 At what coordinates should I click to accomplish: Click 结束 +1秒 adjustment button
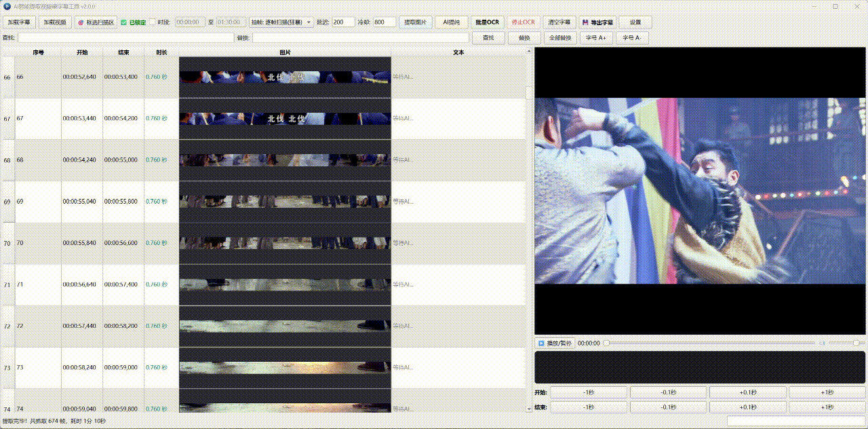pos(827,407)
